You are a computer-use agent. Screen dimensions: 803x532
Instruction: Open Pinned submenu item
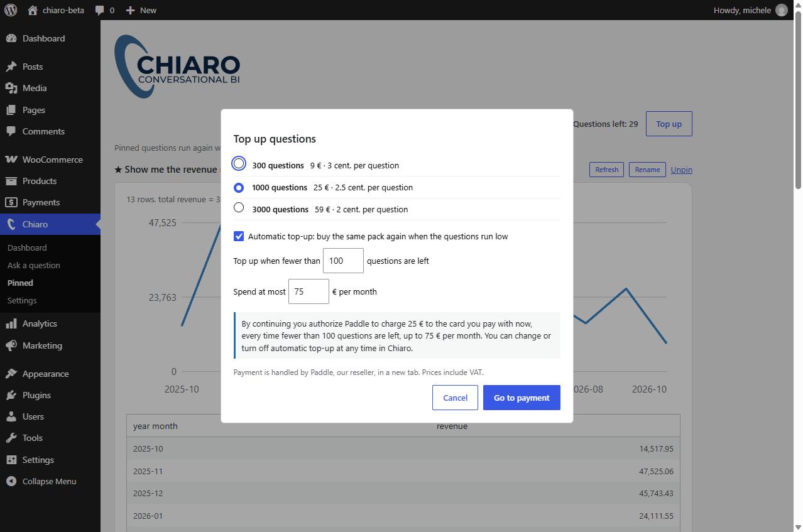pyautogui.click(x=20, y=283)
